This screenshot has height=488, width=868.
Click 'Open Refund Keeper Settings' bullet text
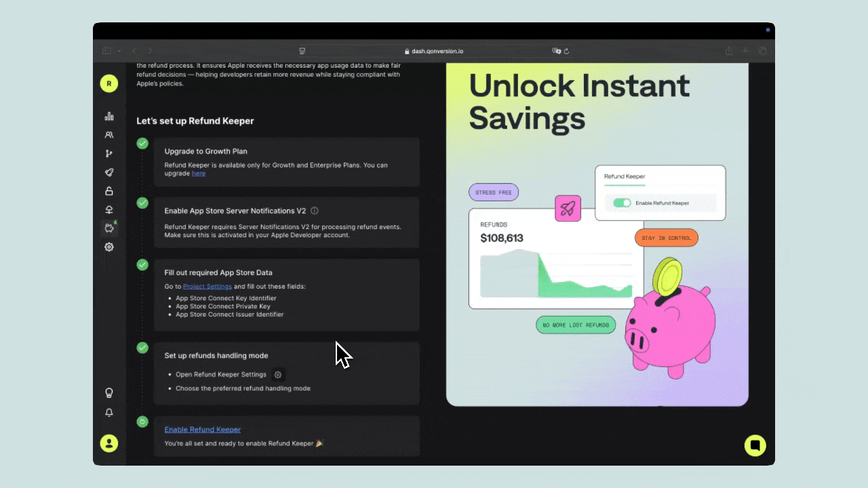point(221,374)
